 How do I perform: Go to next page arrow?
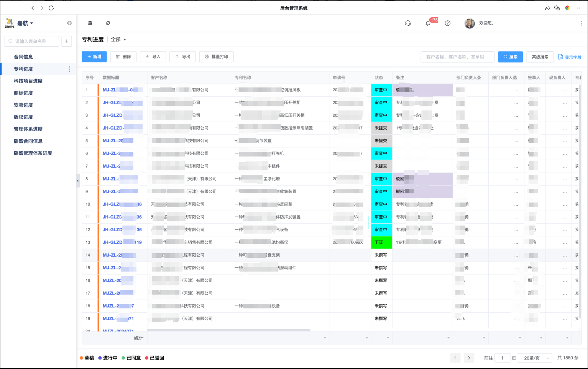tap(469, 358)
